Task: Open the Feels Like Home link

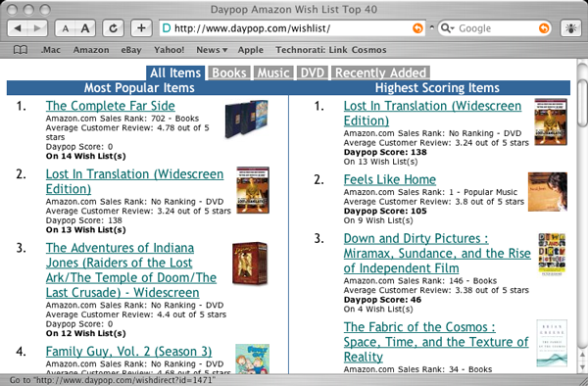Action: tap(390, 180)
